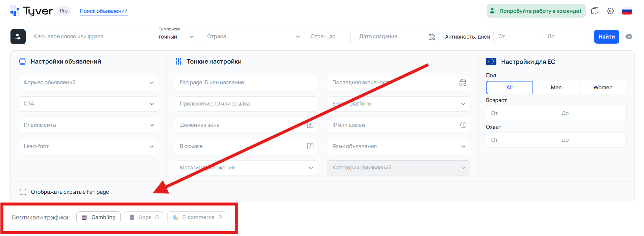Focus Возраст До field
Image resolution: width=644 pixels, height=236 pixels.
pos(591,113)
